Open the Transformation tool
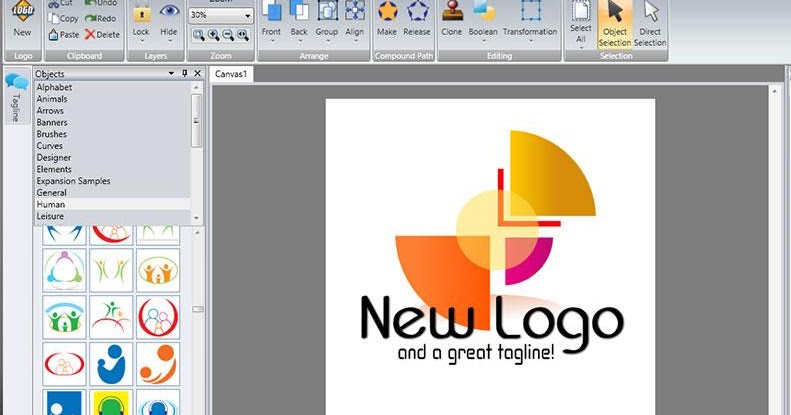791x415 pixels. 530,21
